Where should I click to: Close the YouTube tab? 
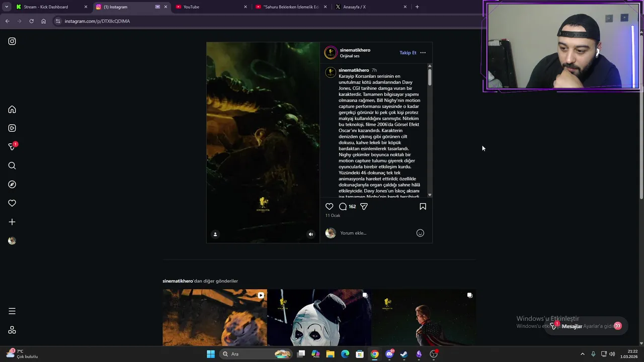click(x=246, y=7)
